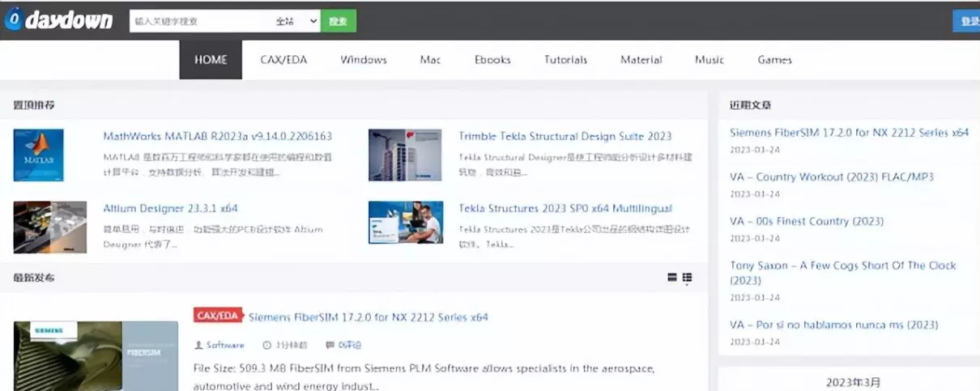Open the Material menu

(x=641, y=60)
